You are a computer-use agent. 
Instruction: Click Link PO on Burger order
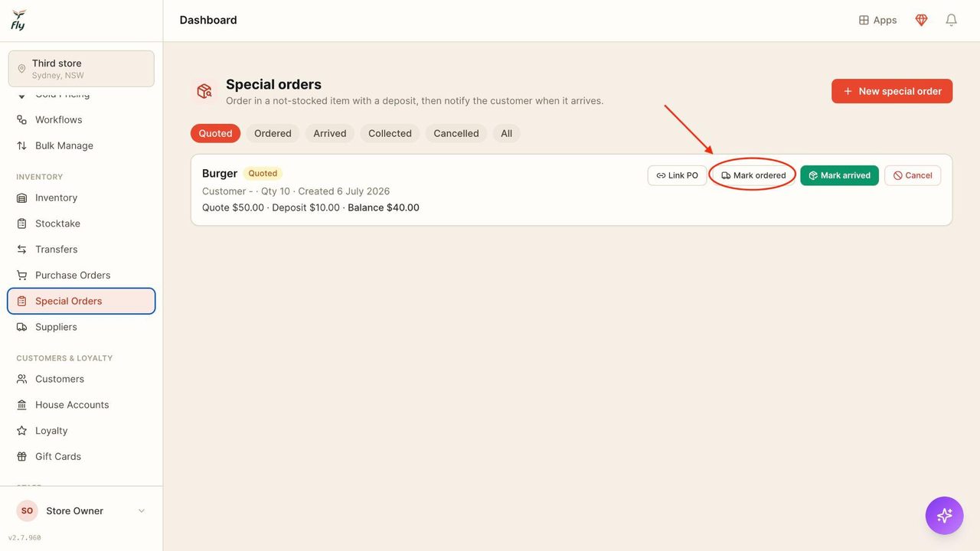[677, 175]
